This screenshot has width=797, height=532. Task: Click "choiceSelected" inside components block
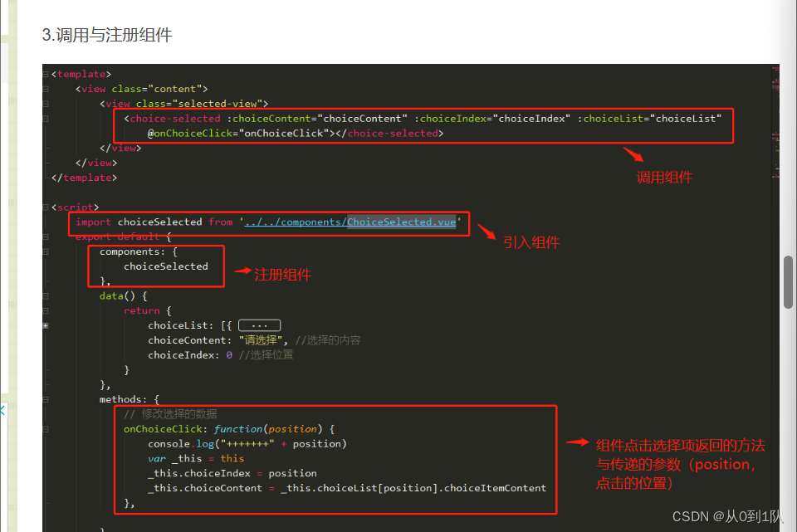pyautogui.click(x=166, y=266)
